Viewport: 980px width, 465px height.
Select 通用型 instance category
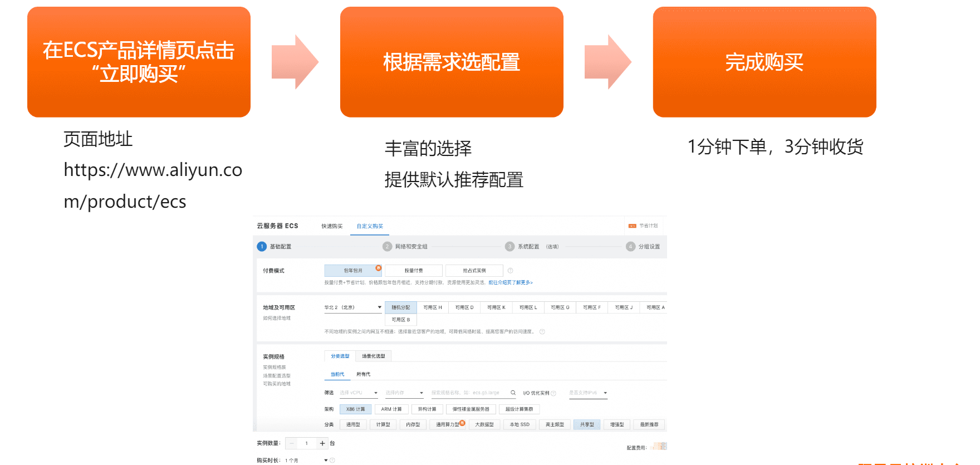point(353,425)
